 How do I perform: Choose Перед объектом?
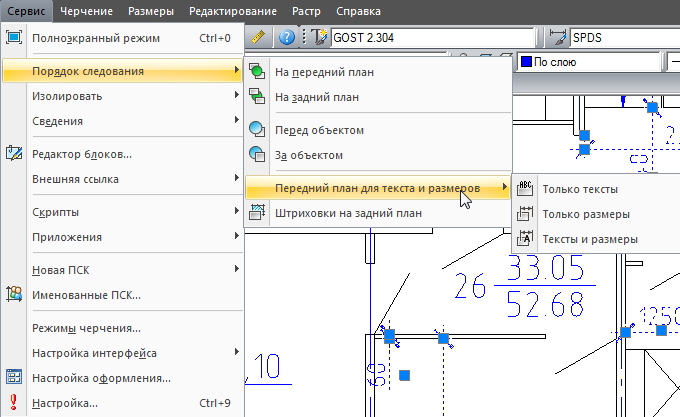point(378,130)
